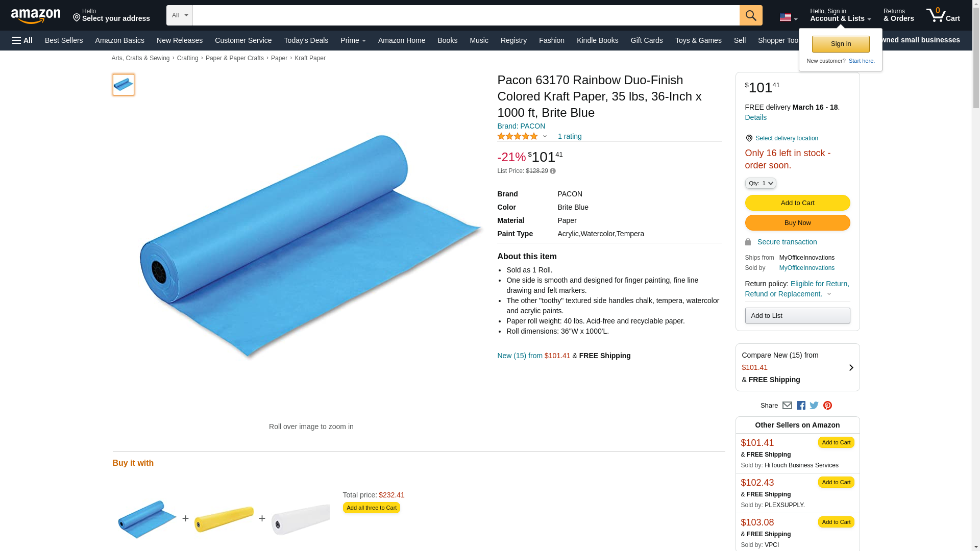Expand the star rating breakdown arrow
The width and height of the screenshot is (980, 551).
tap(545, 137)
